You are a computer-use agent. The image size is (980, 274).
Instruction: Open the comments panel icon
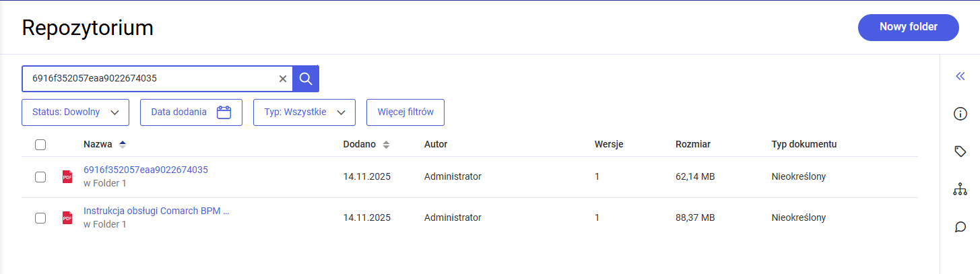pos(960,227)
